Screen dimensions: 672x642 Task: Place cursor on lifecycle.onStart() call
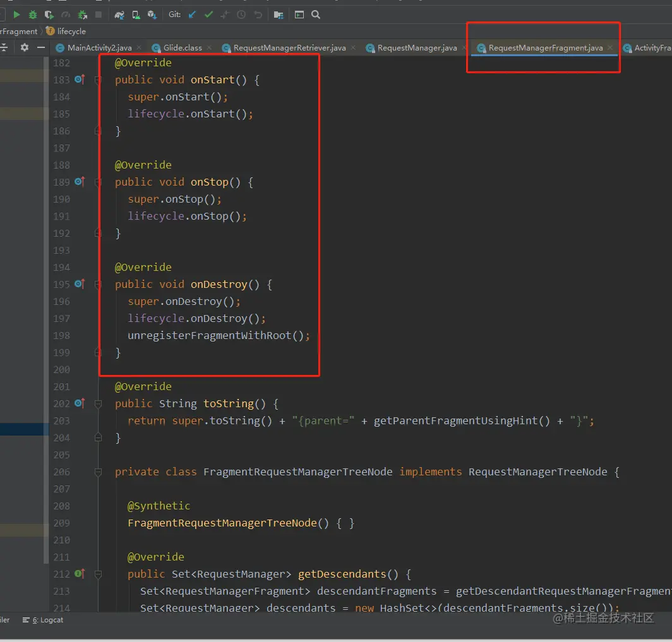190,114
